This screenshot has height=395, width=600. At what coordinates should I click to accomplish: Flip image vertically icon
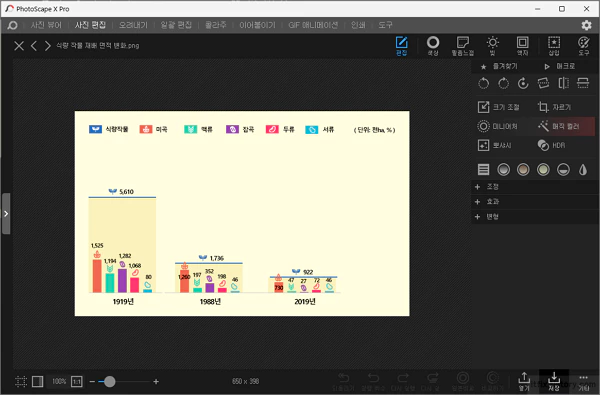point(583,83)
